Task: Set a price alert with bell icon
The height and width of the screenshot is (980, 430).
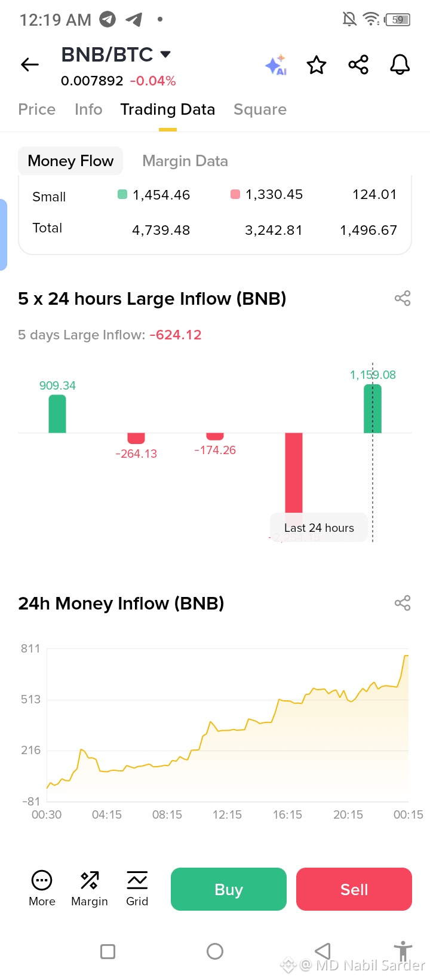Action: click(x=400, y=65)
